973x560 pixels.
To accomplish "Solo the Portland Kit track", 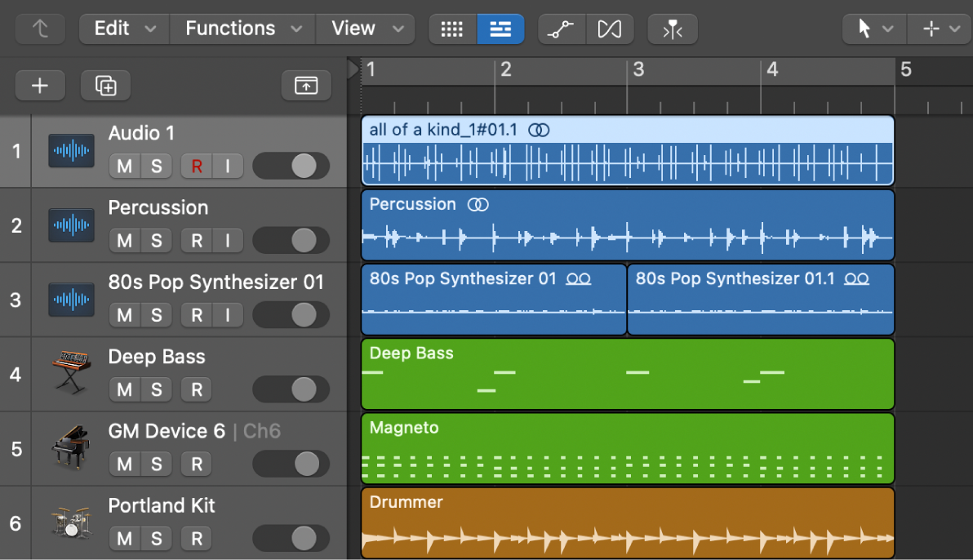I will tap(157, 538).
